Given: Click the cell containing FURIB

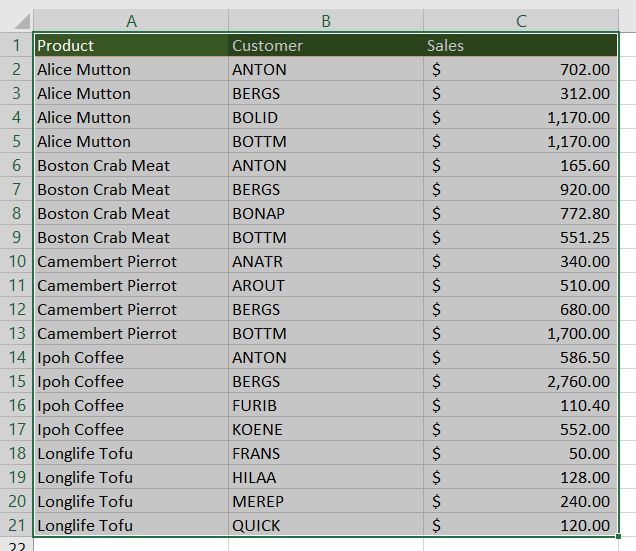Looking at the screenshot, I should click(326, 405).
